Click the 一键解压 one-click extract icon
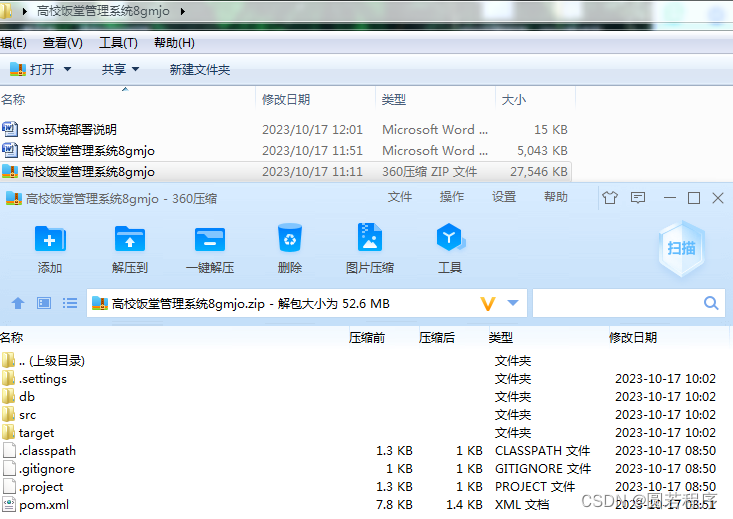 pyautogui.click(x=210, y=239)
